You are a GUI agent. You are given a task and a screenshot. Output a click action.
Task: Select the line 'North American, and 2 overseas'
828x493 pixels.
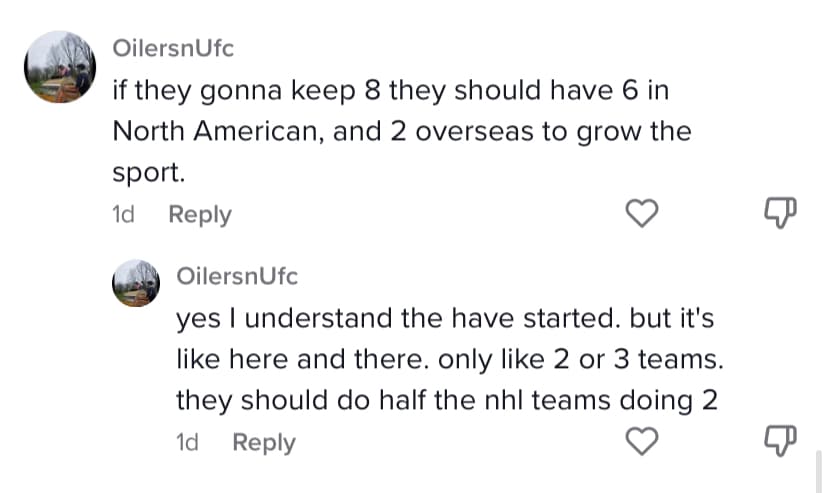[401, 131]
